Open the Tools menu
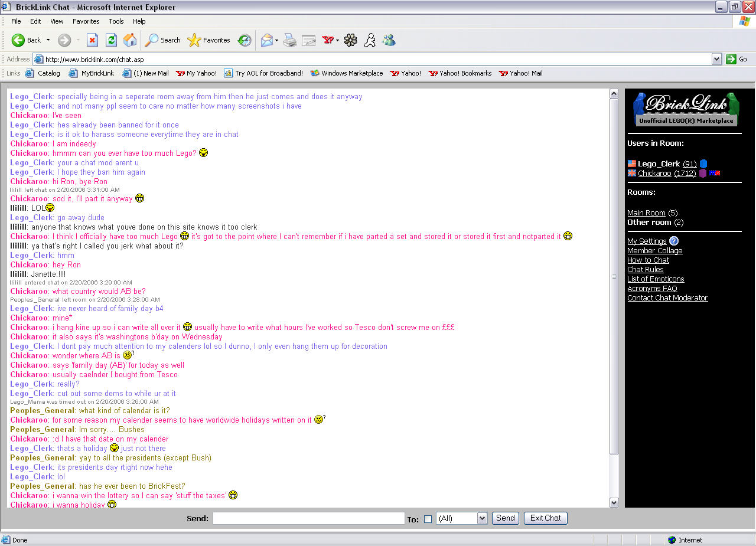This screenshot has height=546, width=756. [116, 21]
